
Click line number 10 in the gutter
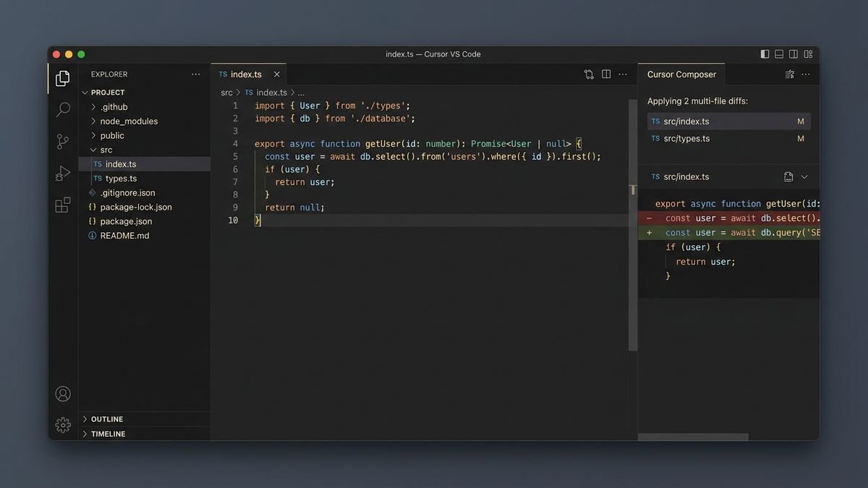[233, 220]
